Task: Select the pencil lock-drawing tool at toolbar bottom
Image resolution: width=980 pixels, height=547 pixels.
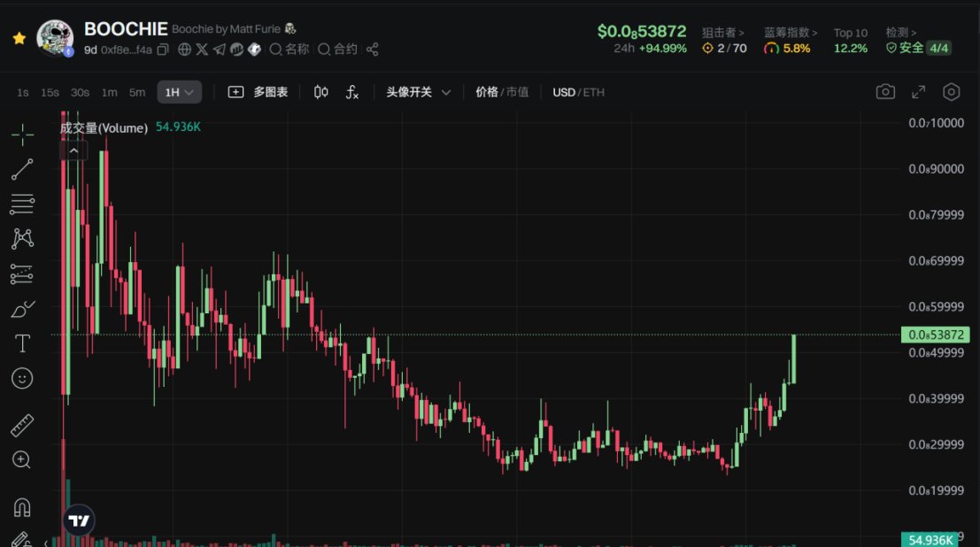Action: point(21,540)
